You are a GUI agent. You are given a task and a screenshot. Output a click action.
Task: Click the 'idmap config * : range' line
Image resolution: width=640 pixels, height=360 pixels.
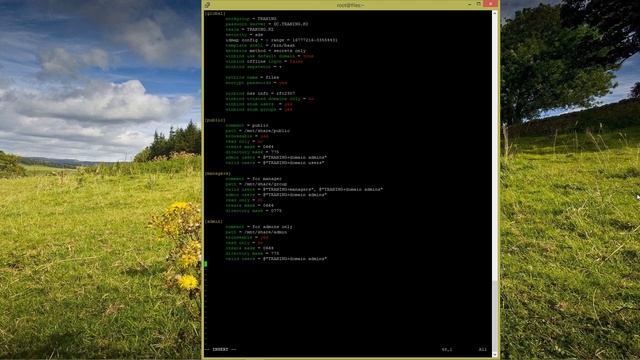tap(281, 40)
